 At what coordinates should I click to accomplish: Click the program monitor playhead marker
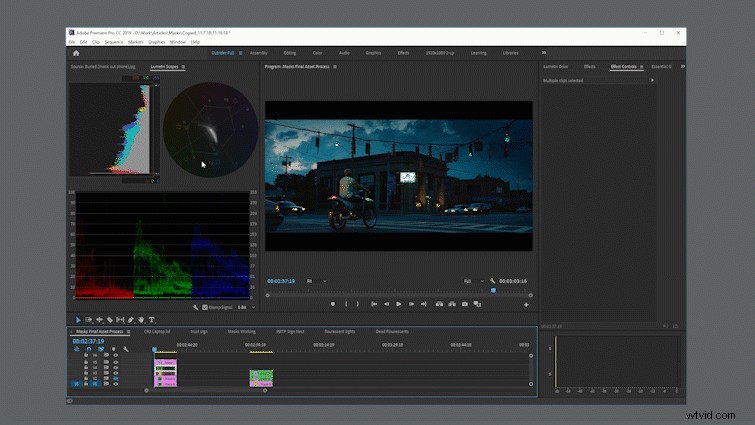coord(493,290)
